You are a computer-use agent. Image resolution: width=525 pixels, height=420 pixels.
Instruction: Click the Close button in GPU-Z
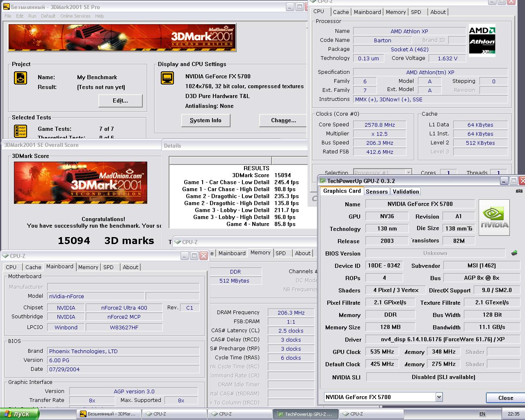tap(505, 398)
